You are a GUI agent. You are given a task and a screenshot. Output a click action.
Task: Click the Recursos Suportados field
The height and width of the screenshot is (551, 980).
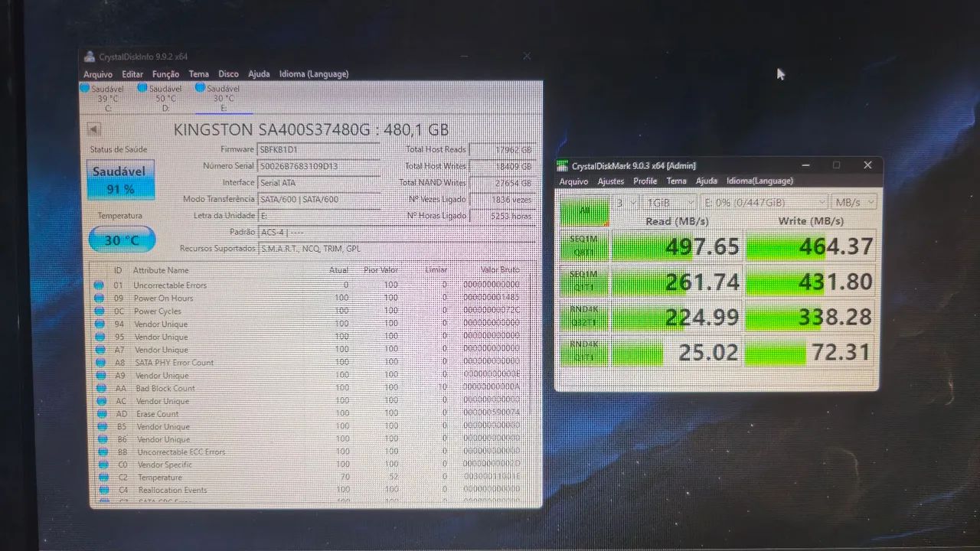(x=396, y=249)
